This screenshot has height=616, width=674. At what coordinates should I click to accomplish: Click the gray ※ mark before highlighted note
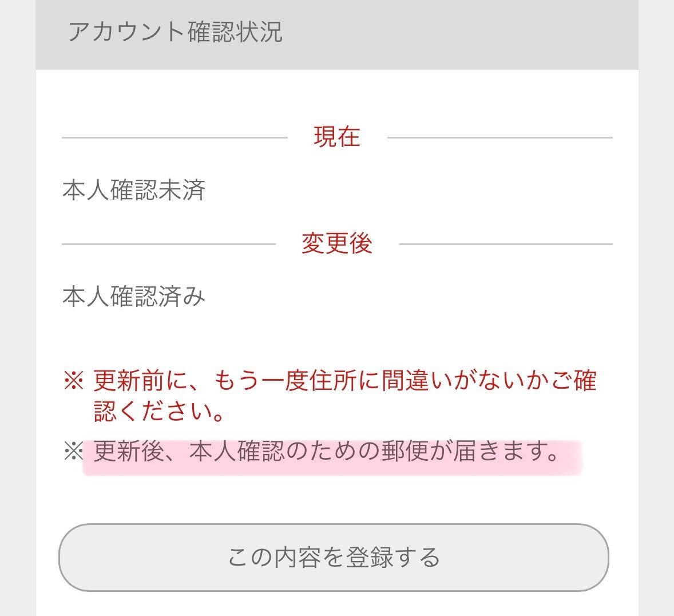tap(73, 452)
